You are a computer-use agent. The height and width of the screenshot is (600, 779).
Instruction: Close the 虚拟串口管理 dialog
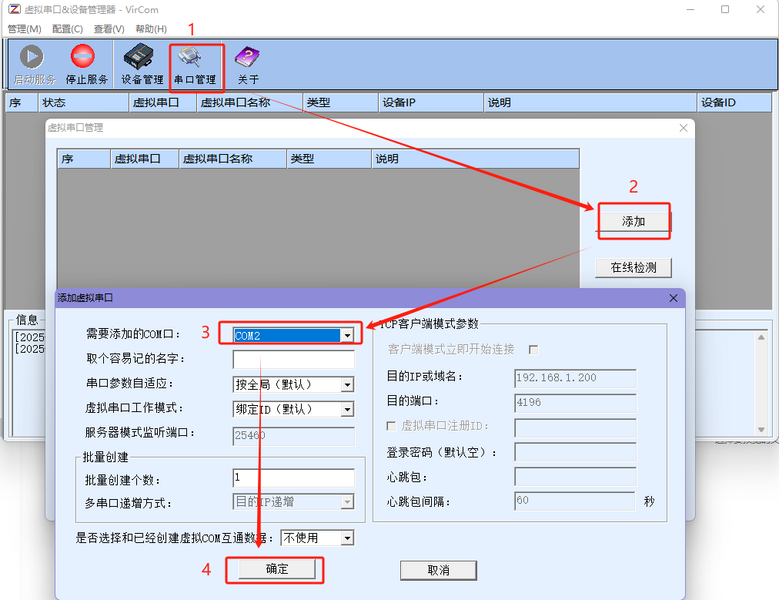tap(684, 128)
